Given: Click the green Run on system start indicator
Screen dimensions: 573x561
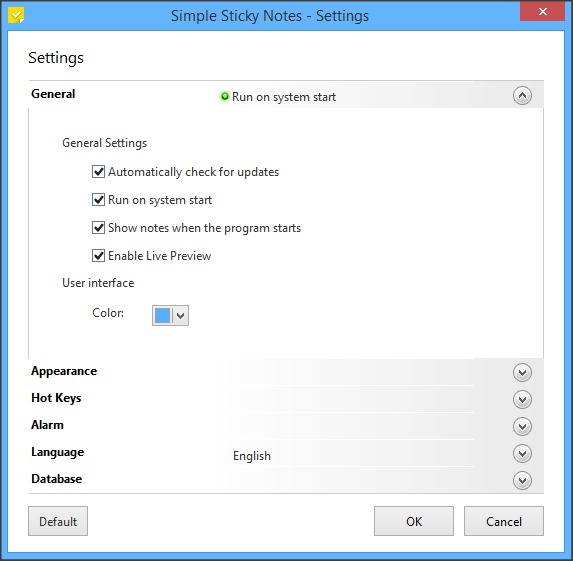Looking at the screenshot, I should pos(225,96).
